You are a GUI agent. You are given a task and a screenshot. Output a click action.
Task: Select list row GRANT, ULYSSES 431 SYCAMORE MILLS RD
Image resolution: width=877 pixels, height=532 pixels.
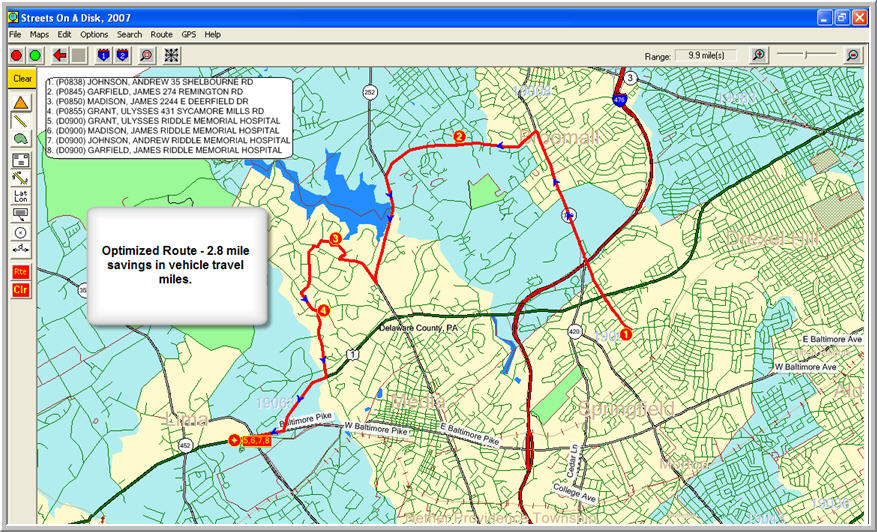click(156, 111)
